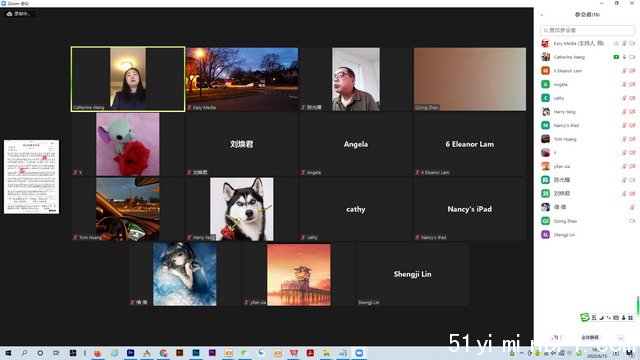Click Shengji Lin's purple avatar icon
The width and height of the screenshot is (640, 360).
pyautogui.click(x=545, y=235)
